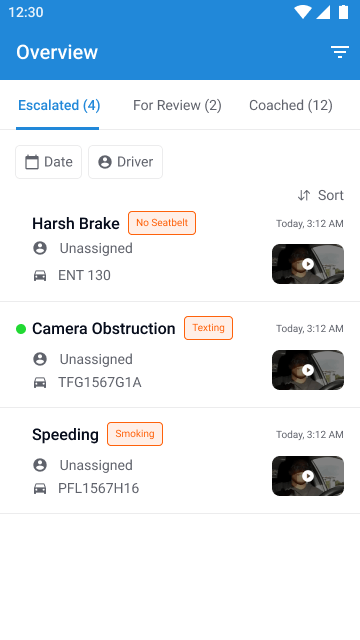360x640 pixels.
Task: Play the Speeding event video clip
Action: pos(308,476)
